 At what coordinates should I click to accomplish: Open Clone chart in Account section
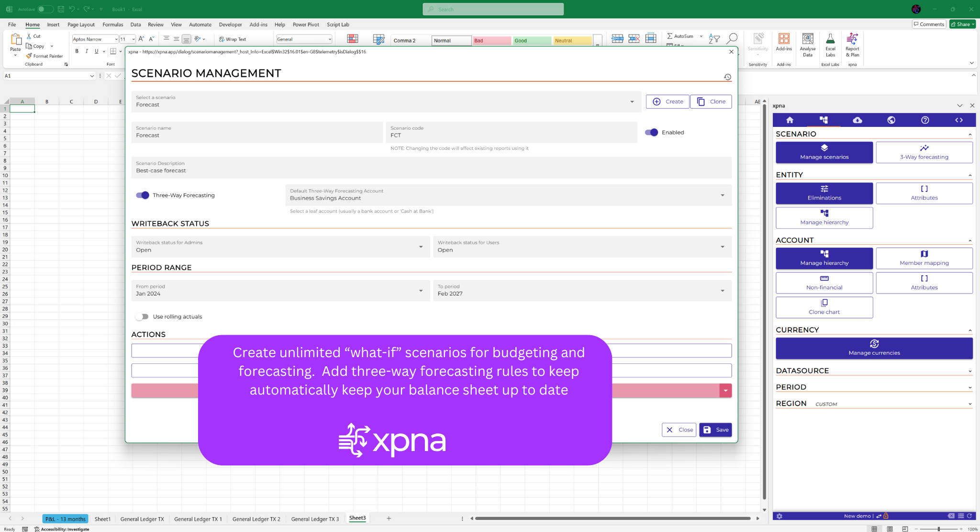tap(824, 307)
